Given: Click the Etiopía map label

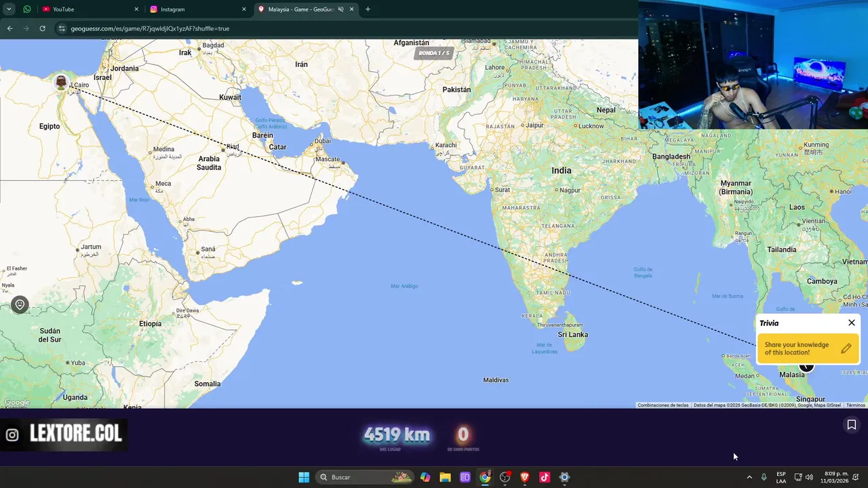Looking at the screenshot, I should pos(151,324).
